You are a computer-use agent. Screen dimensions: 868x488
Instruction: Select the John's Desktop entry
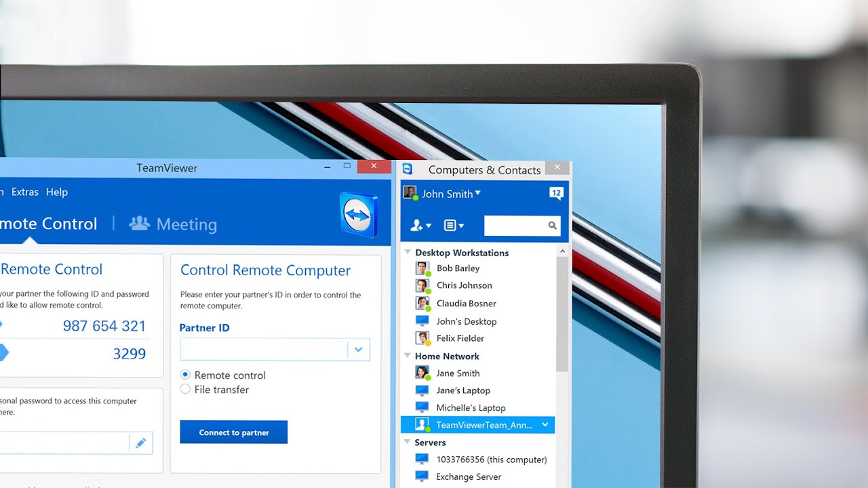pyautogui.click(x=467, y=321)
